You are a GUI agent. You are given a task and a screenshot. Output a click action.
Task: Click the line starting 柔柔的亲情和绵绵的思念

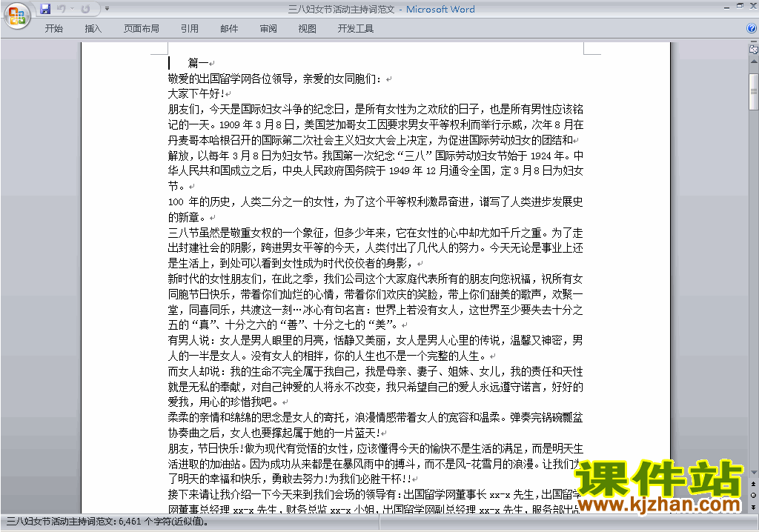tap(376, 417)
